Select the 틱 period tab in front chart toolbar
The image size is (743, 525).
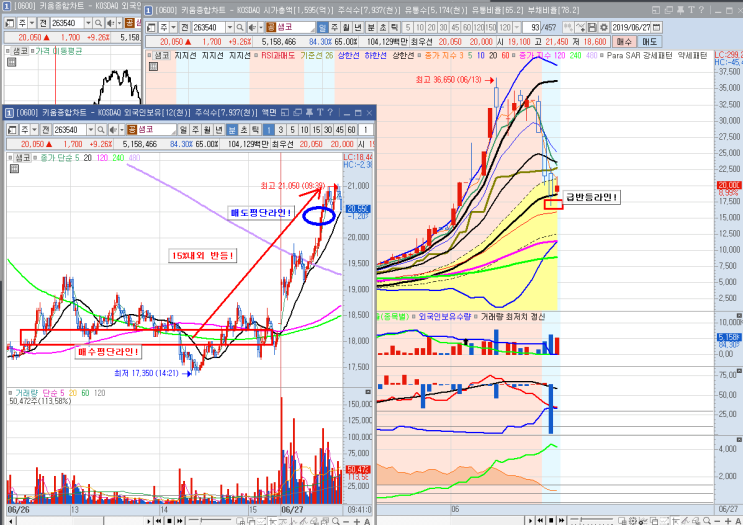pyautogui.click(x=255, y=130)
